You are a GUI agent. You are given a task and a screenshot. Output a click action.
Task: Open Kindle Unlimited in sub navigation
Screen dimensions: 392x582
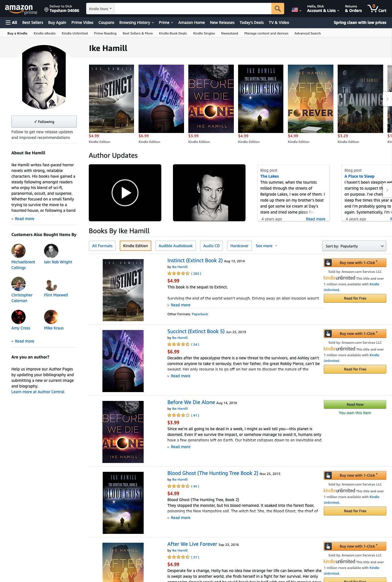coord(75,33)
